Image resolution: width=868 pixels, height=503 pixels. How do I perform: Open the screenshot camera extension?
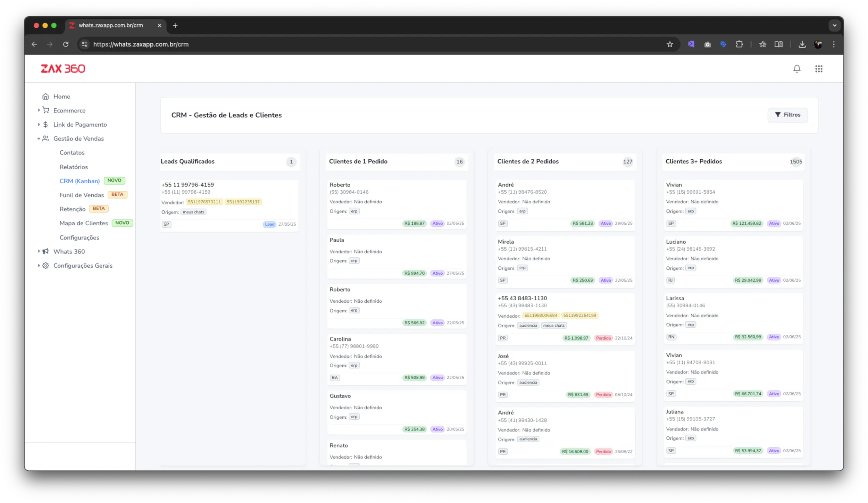pos(707,44)
